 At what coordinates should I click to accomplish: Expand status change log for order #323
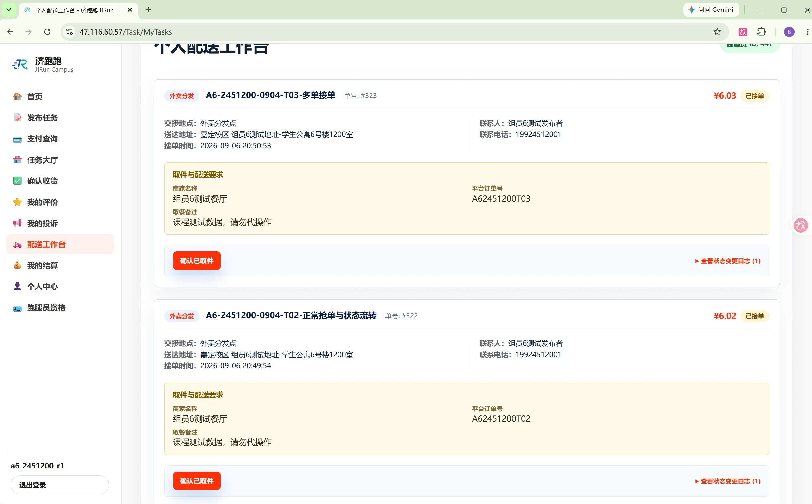point(728,261)
